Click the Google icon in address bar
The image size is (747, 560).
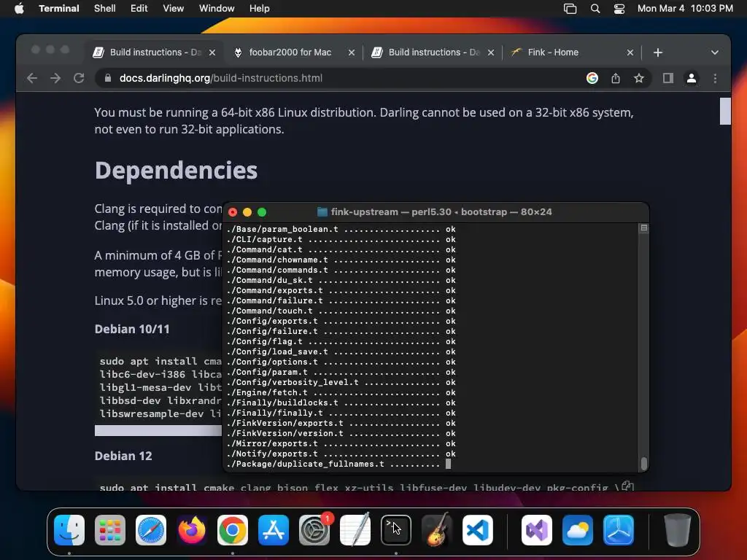click(x=592, y=78)
